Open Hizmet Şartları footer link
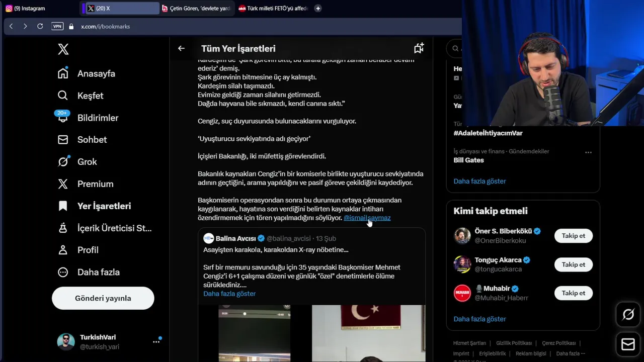This screenshot has height=362, width=644. tap(469, 343)
